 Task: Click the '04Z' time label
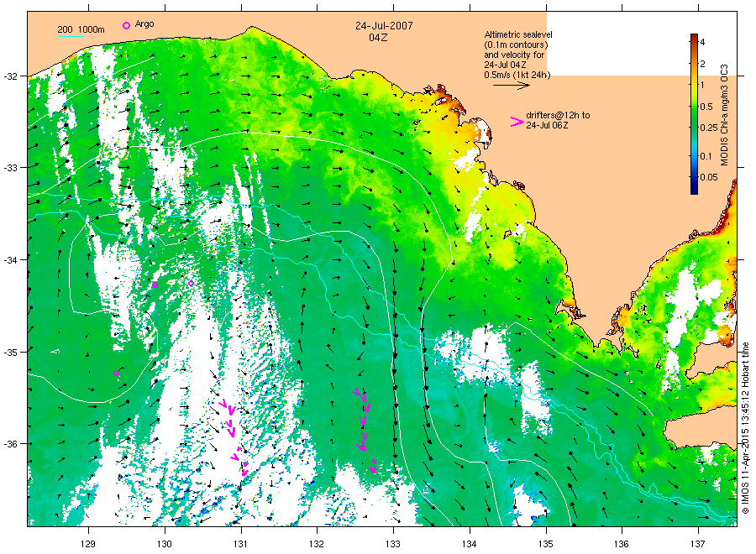[x=378, y=38]
